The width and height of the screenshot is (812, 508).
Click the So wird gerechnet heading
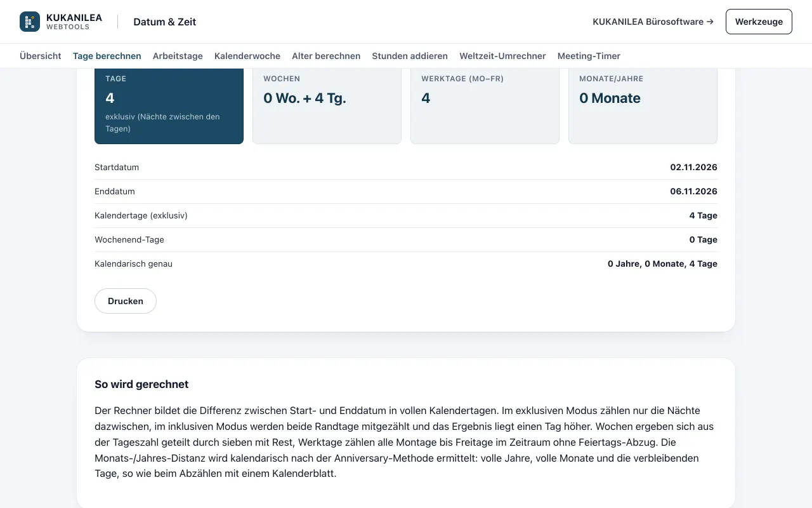point(141,384)
